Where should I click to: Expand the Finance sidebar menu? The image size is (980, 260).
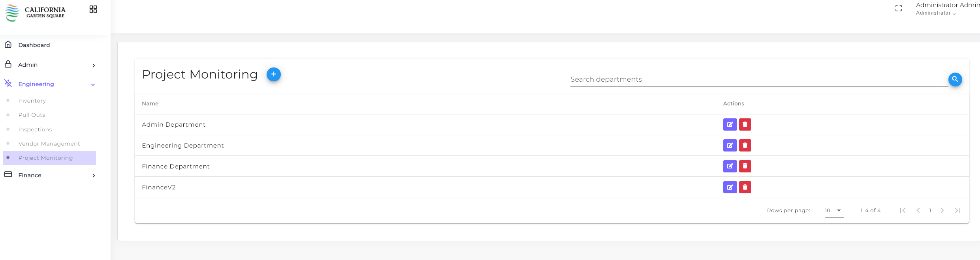(50, 175)
